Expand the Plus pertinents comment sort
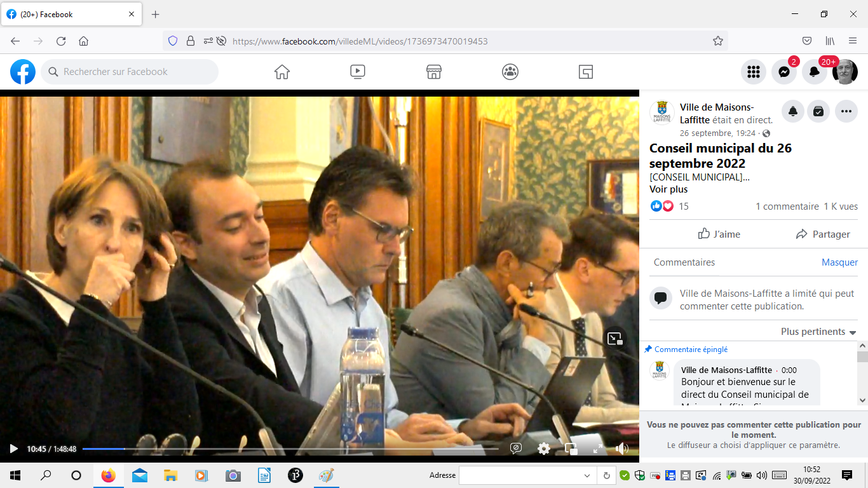This screenshot has height=488, width=868. point(818,332)
